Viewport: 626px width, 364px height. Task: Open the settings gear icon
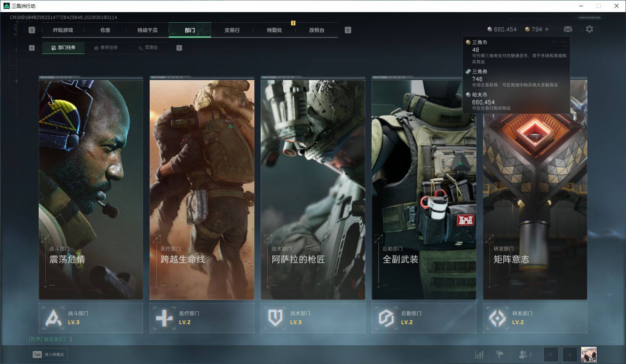589,29
